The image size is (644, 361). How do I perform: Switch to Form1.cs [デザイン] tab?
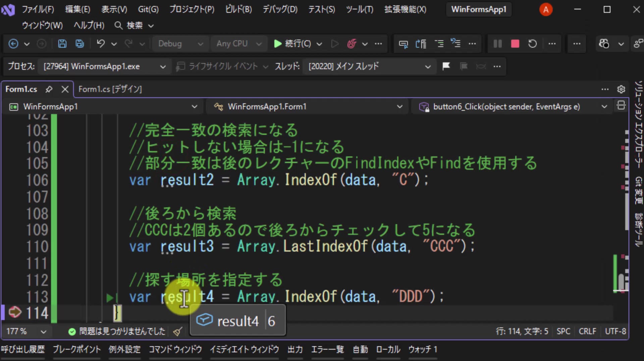point(110,89)
